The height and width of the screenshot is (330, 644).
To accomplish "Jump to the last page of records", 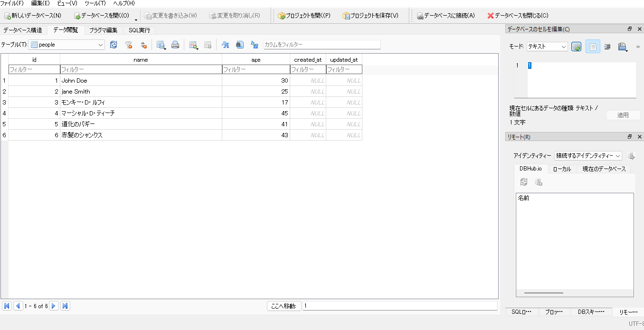I will (x=66, y=306).
